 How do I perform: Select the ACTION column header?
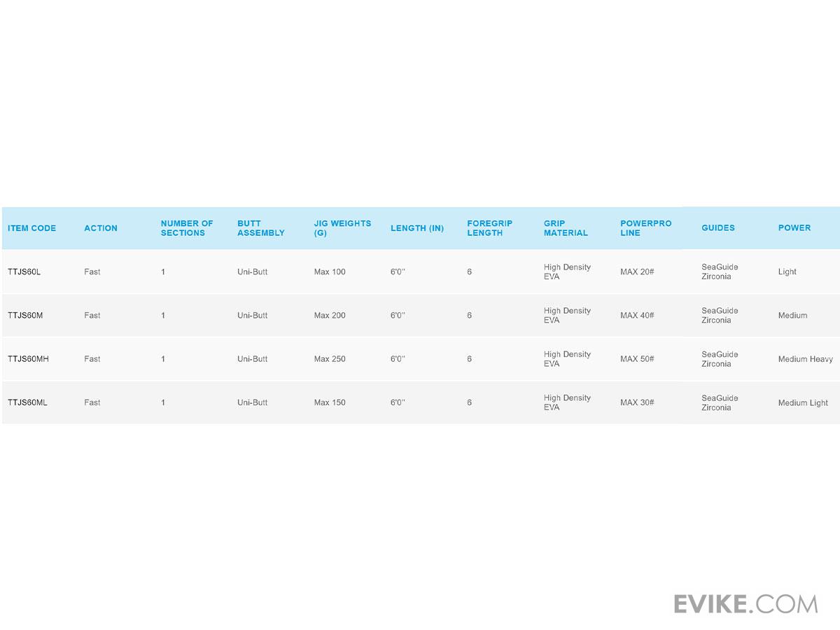coord(101,228)
